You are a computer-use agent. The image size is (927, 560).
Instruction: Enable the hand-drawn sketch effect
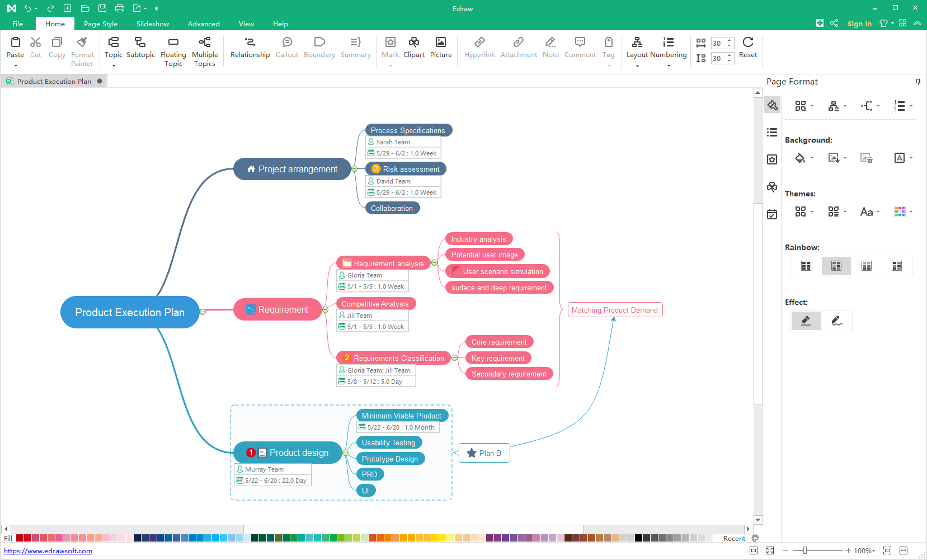coord(836,321)
